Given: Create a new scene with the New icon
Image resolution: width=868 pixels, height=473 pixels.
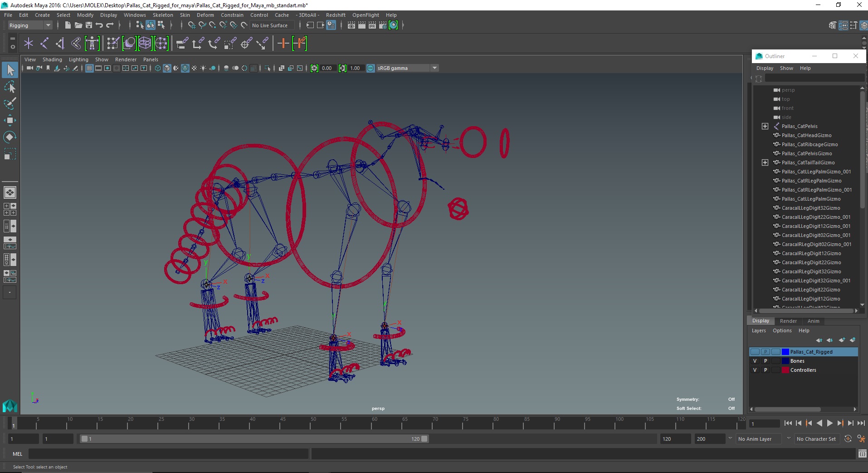Looking at the screenshot, I should coord(68,25).
